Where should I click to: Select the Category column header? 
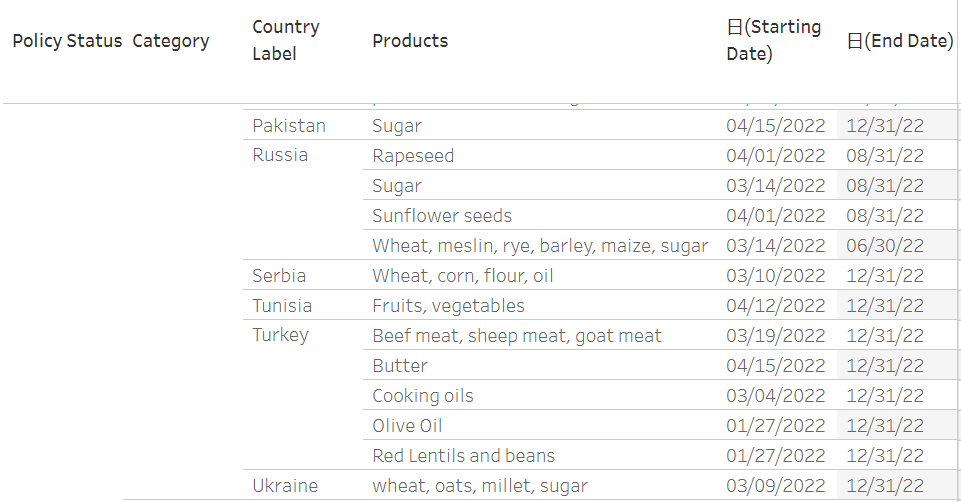point(171,41)
